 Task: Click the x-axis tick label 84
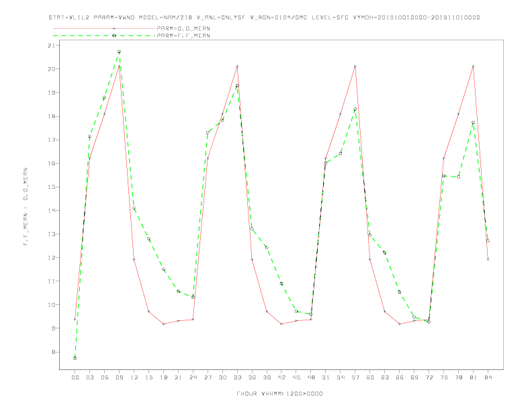488,377
